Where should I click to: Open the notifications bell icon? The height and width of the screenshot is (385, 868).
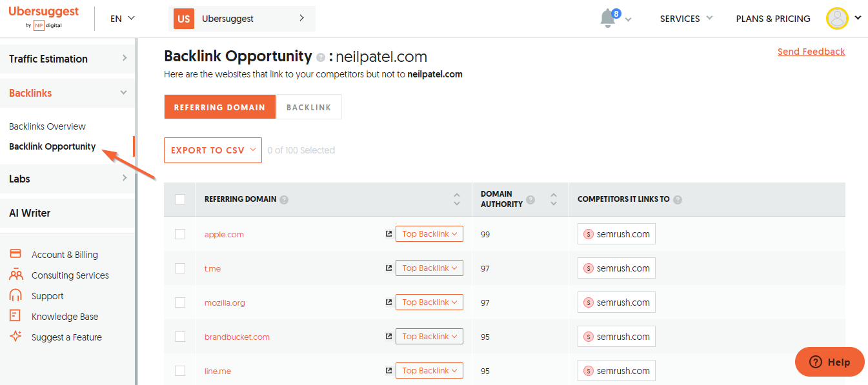click(x=608, y=19)
